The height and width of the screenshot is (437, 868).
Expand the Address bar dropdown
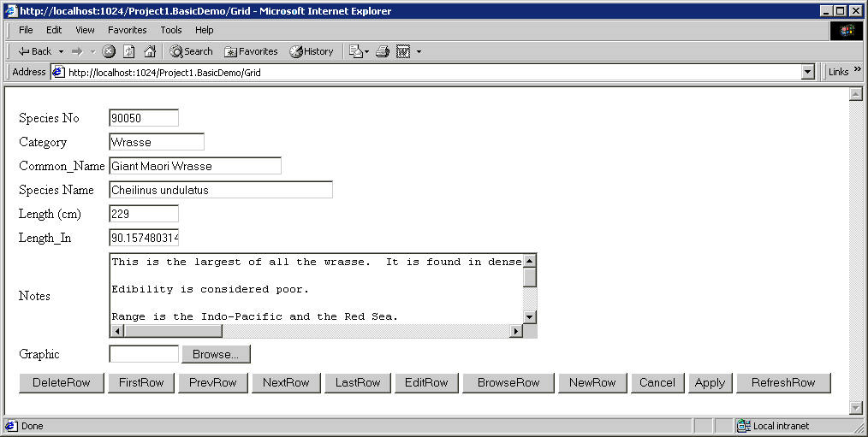click(x=808, y=72)
